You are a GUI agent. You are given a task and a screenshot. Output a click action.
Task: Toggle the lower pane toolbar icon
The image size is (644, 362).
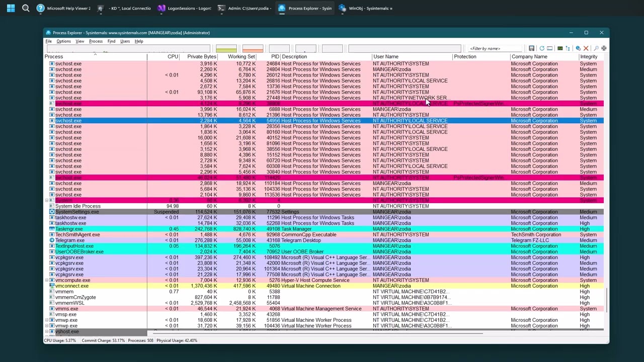click(549, 48)
